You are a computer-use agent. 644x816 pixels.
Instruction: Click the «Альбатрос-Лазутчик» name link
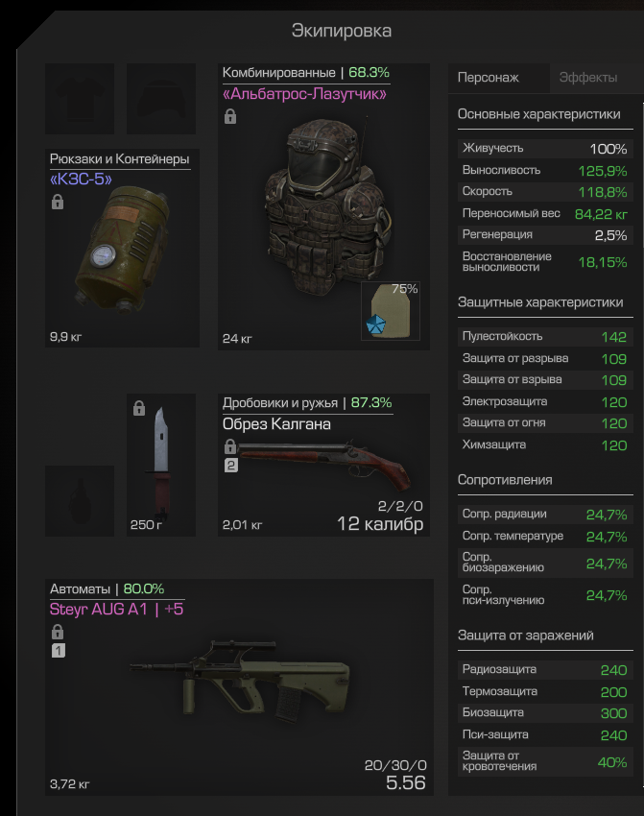coord(304,94)
